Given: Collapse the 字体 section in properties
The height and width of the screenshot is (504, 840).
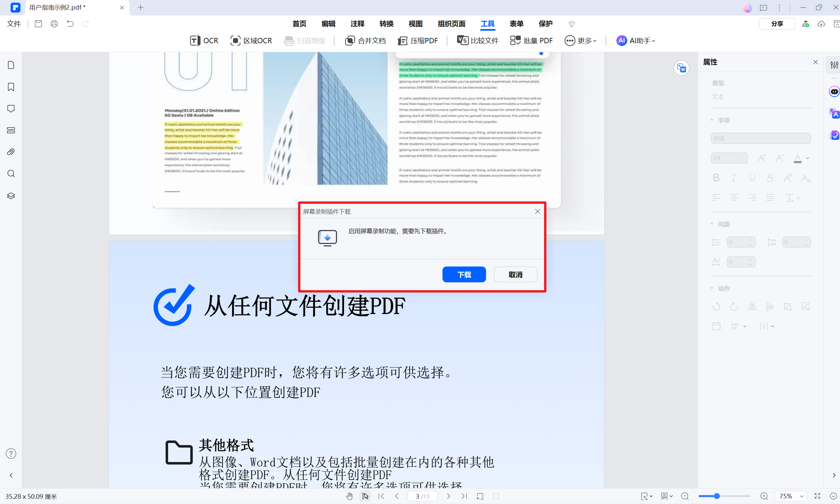Looking at the screenshot, I should (713, 119).
